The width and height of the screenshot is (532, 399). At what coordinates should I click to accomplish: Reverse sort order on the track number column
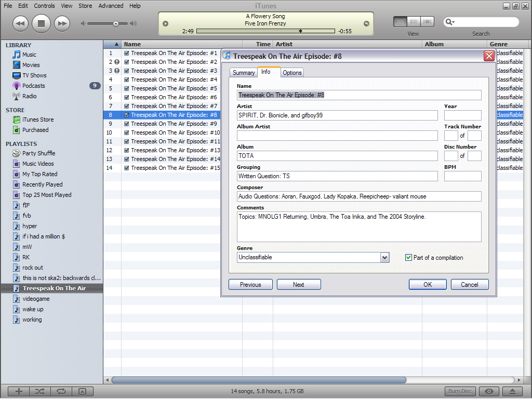pyautogui.click(x=117, y=44)
